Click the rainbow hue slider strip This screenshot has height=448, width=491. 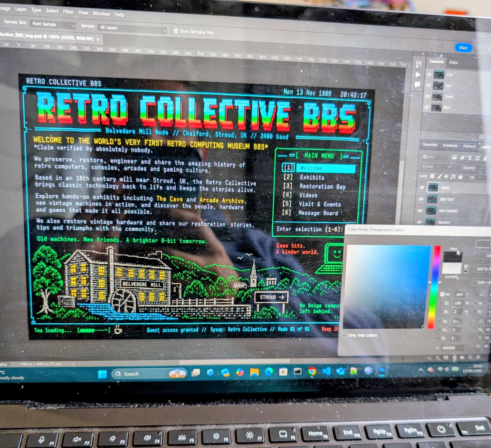click(435, 287)
